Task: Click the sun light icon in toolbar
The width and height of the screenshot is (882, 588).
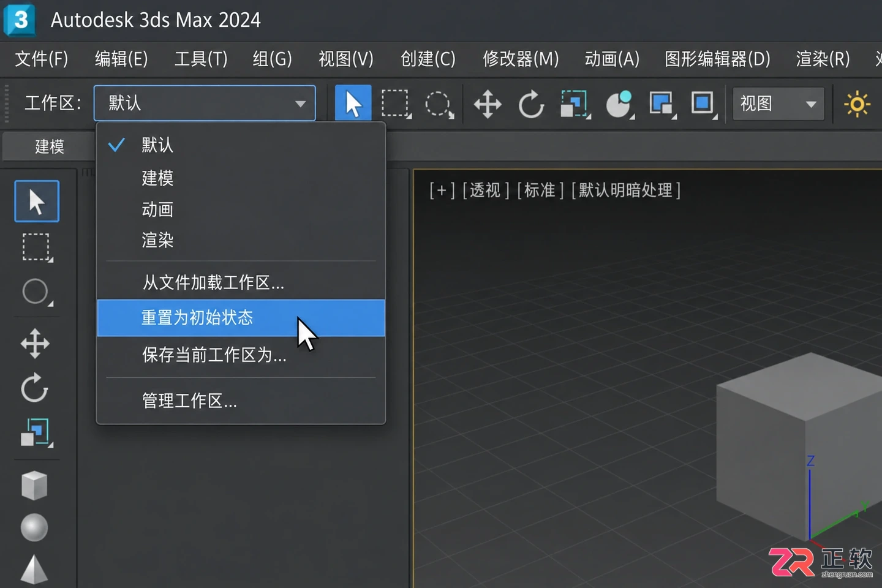Action: (x=857, y=104)
